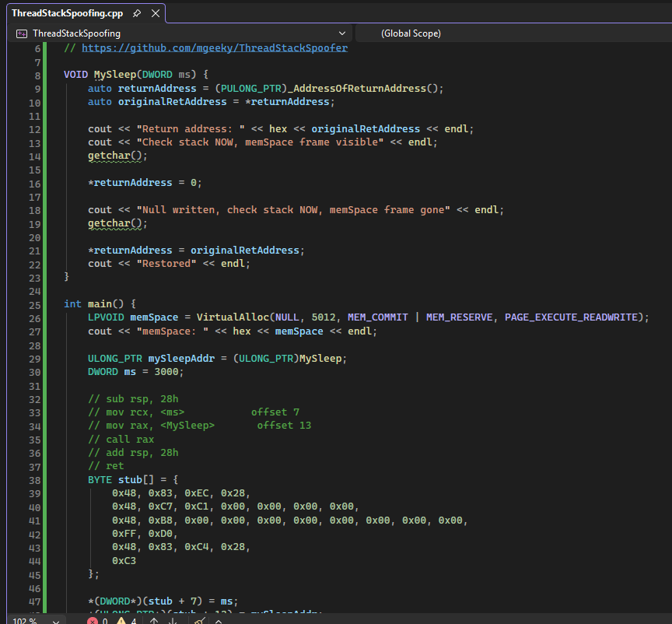The height and width of the screenshot is (624, 672).
Task: Click 0xC4 byte on line 43
Action: tap(197, 547)
